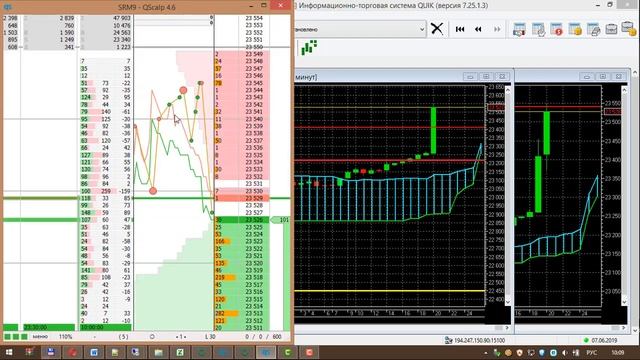
Task: Click green connection indicator beside the date
Action: coord(586,340)
